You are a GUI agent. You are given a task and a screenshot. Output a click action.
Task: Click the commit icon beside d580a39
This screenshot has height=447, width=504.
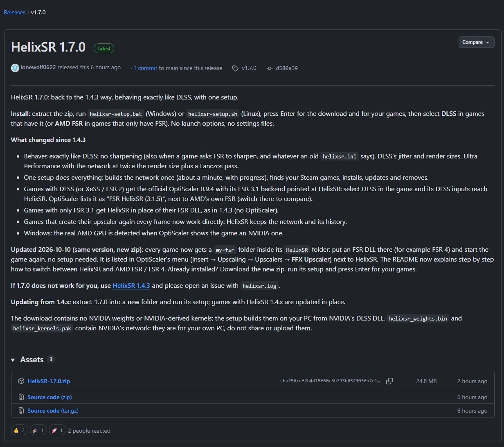[270, 68]
